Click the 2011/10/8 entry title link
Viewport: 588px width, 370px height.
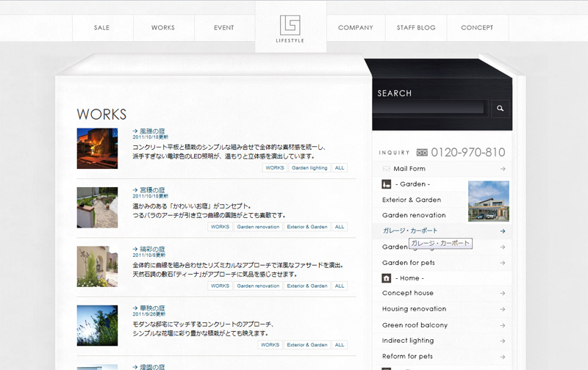[x=152, y=249]
